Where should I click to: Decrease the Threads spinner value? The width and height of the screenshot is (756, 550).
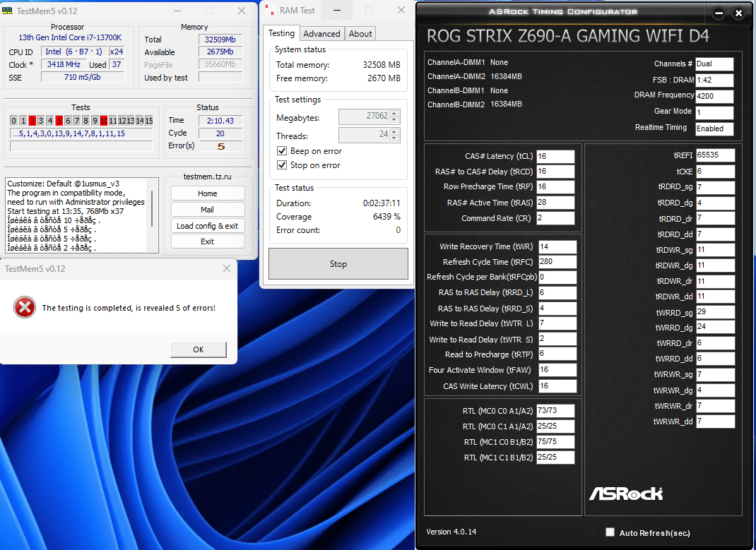(x=394, y=138)
